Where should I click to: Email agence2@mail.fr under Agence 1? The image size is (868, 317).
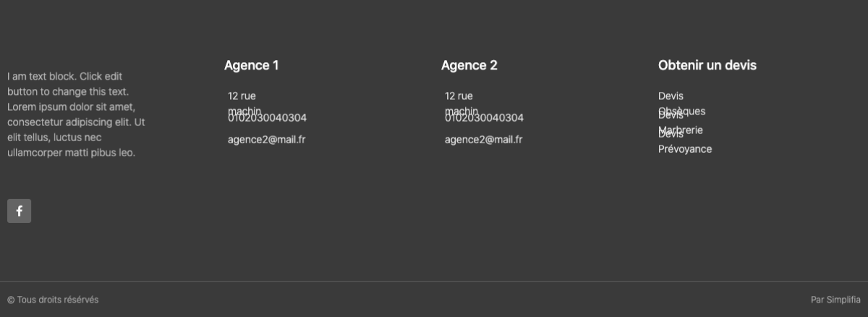click(x=266, y=140)
